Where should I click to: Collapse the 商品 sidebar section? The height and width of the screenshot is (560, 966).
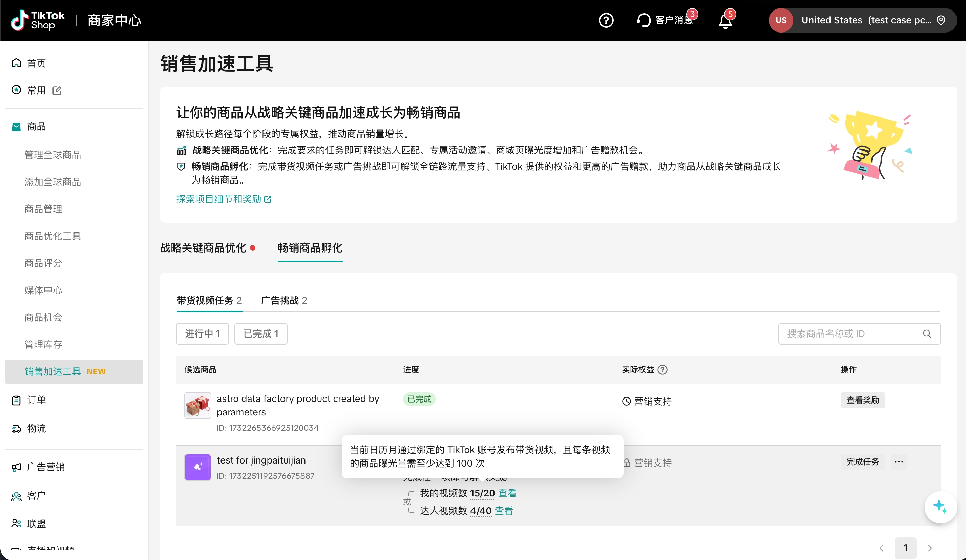[37, 127]
